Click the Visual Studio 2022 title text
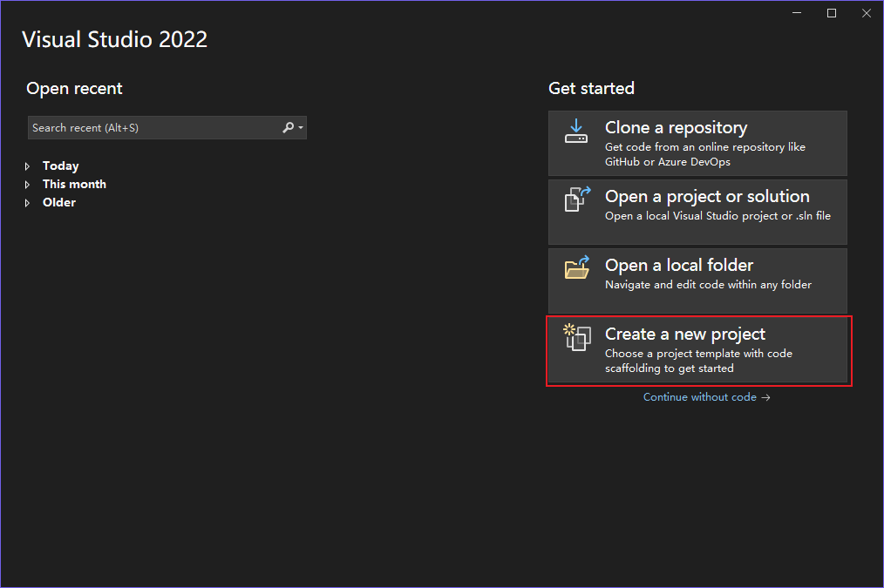 pos(114,38)
